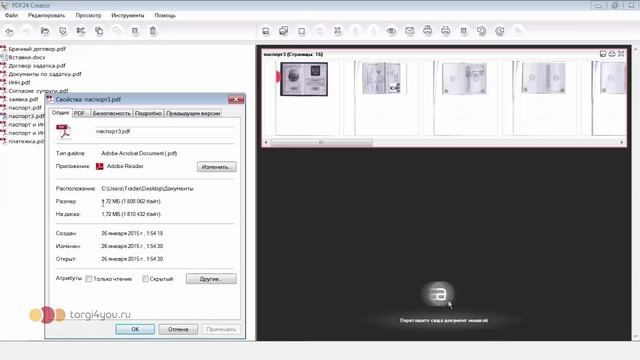Toggle the Скрытый hidden checkbox
The height and width of the screenshot is (360, 640).
pos(145,279)
